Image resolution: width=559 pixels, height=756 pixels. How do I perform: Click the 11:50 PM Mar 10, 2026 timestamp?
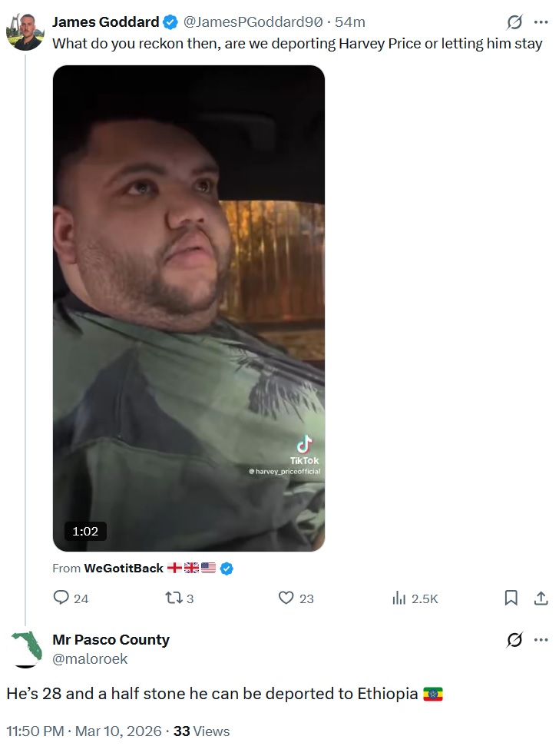(84, 731)
